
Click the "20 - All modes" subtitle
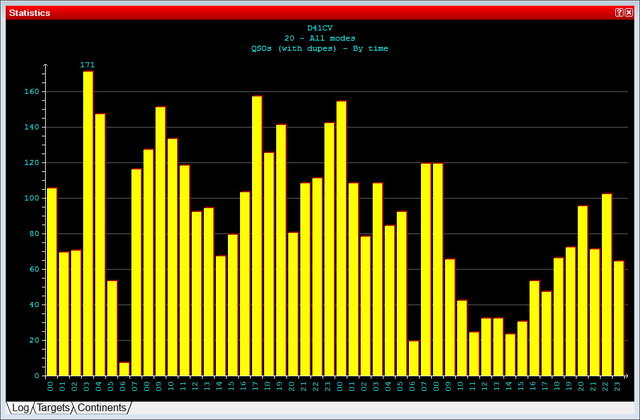pyautogui.click(x=320, y=38)
